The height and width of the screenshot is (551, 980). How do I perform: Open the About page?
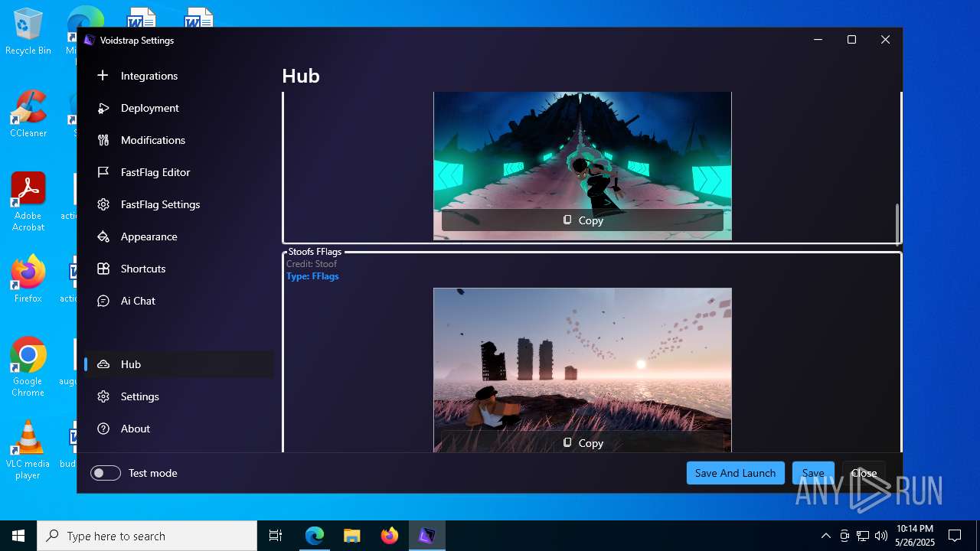[179, 429]
